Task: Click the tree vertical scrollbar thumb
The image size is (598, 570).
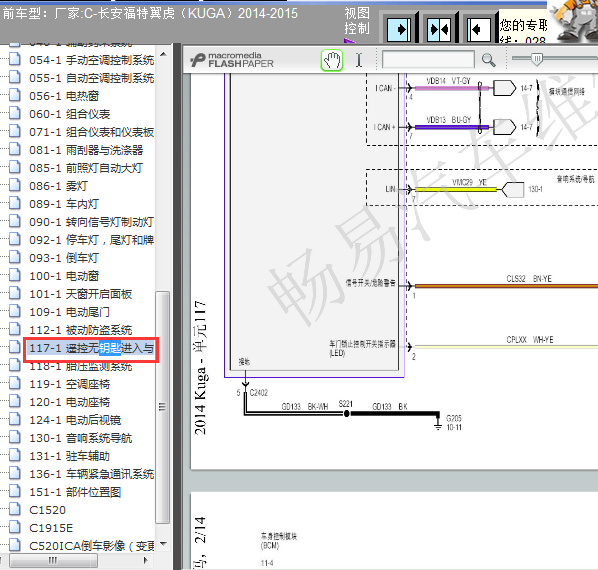Action: (163, 407)
